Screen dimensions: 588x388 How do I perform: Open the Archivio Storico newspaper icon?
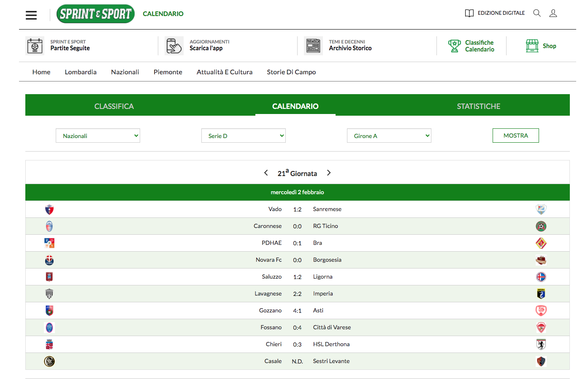(313, 46)
